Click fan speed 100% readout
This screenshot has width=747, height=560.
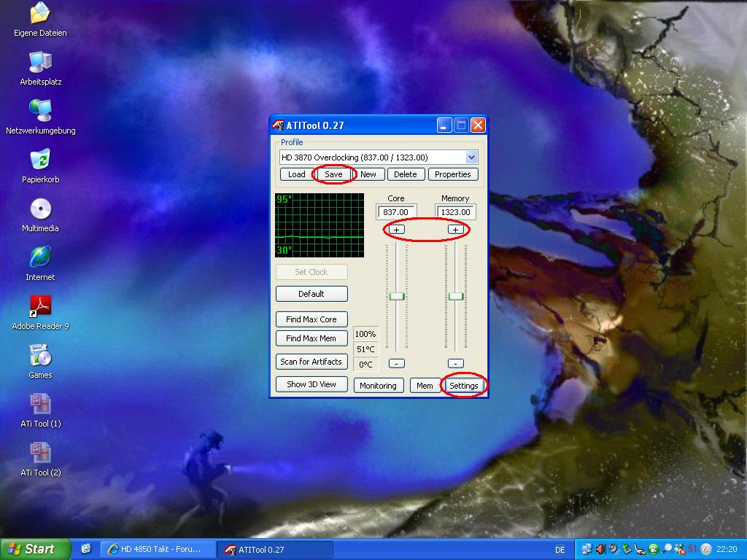366,334
